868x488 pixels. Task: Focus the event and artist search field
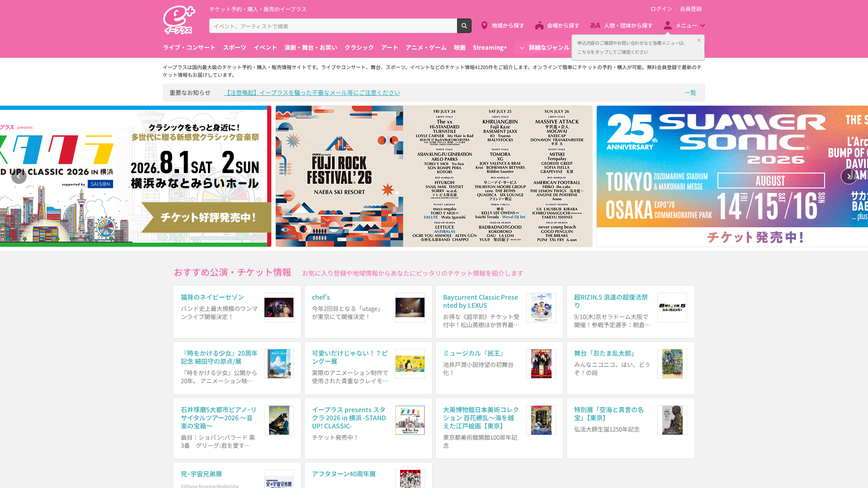pos(333,26)
